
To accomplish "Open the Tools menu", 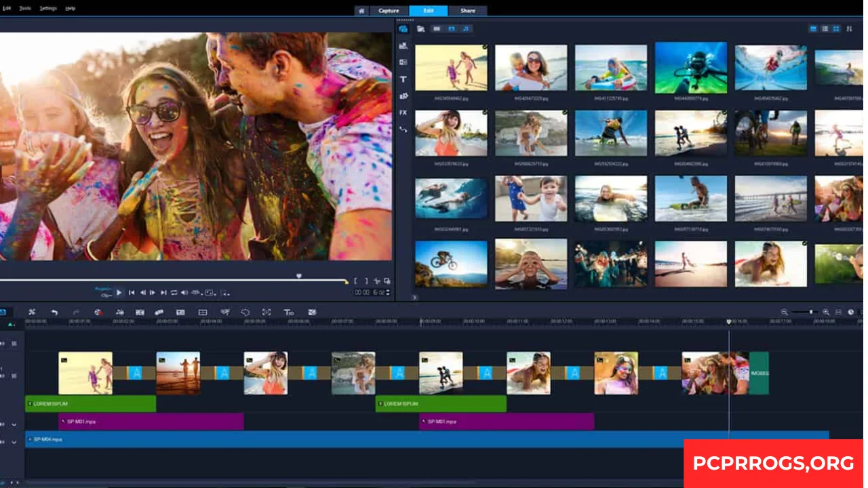I will [25, 8].
